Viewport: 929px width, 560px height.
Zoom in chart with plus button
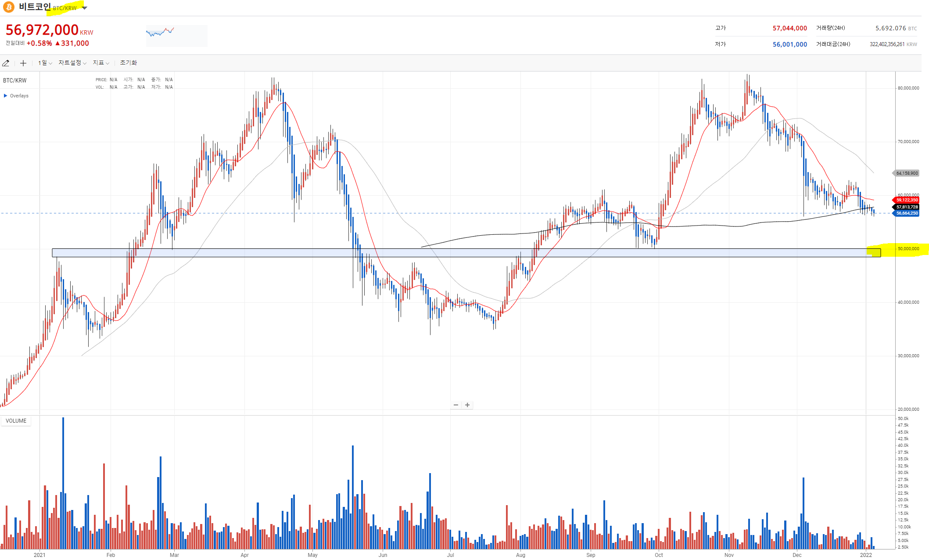point(467,405)
